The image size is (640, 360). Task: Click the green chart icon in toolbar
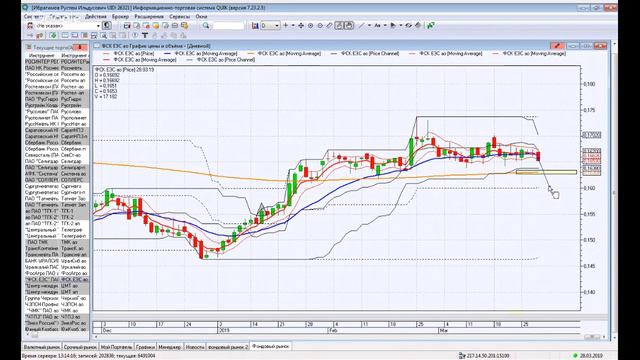pyautogui.click(x=431, y=26)
